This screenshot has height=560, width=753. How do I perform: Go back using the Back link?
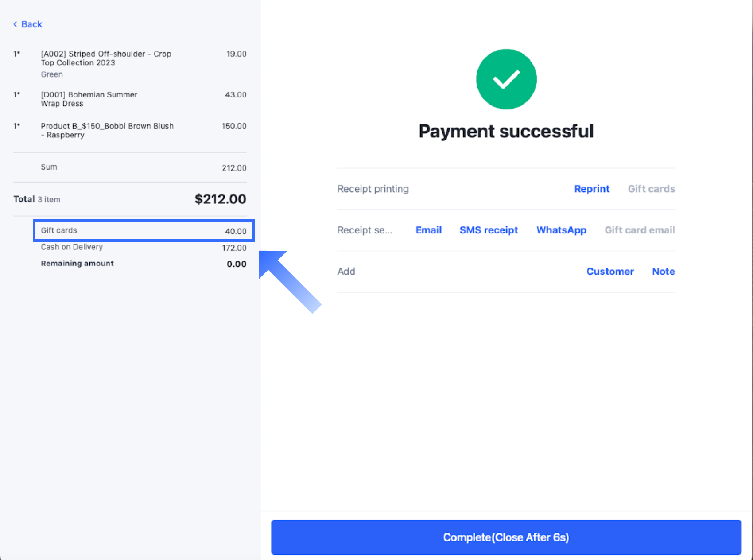coord(31,24)
